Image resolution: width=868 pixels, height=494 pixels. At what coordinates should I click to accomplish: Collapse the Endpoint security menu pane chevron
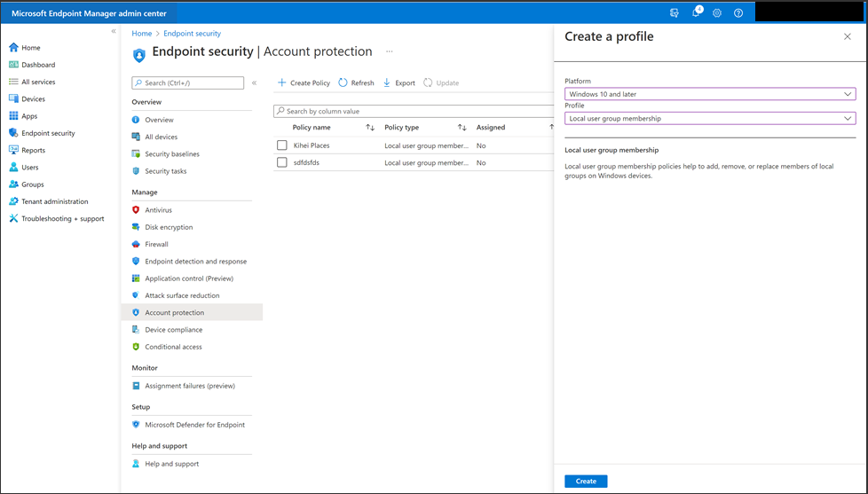click(x=254, y=83)
